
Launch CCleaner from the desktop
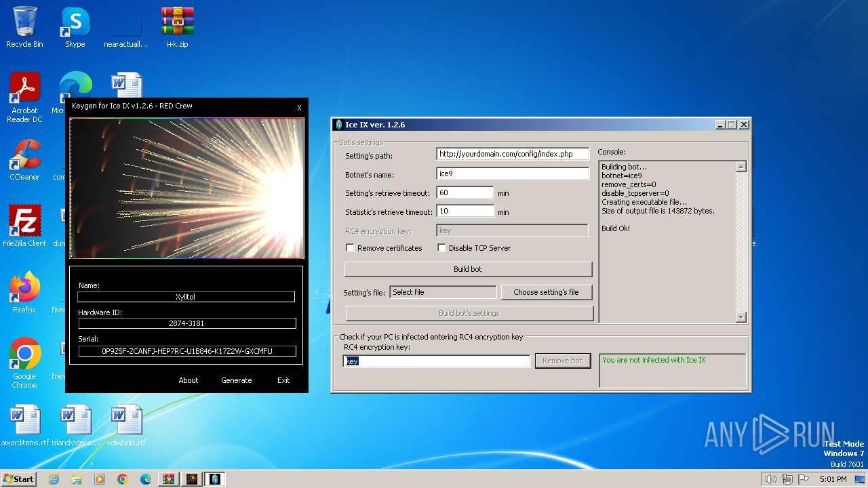[x=24, y=160]
